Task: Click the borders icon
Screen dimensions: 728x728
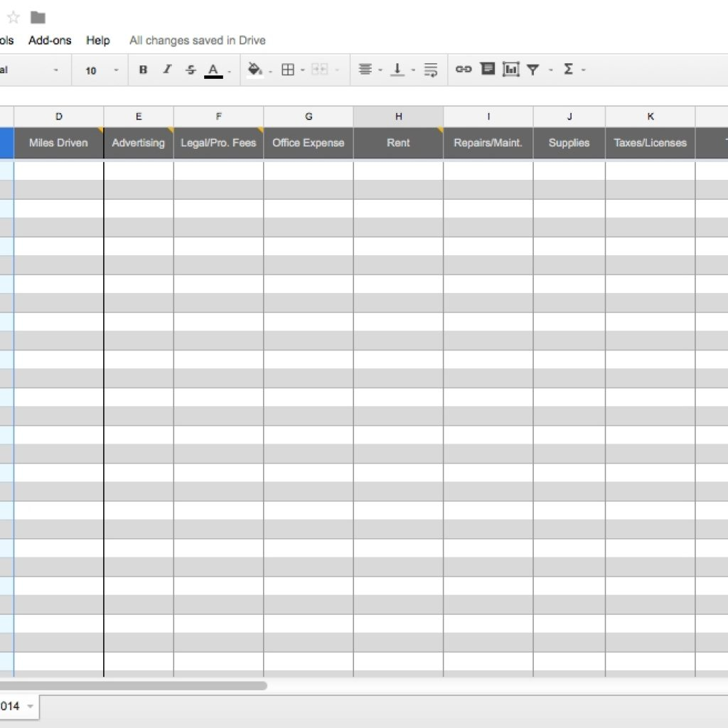Action: pos(288,70)
